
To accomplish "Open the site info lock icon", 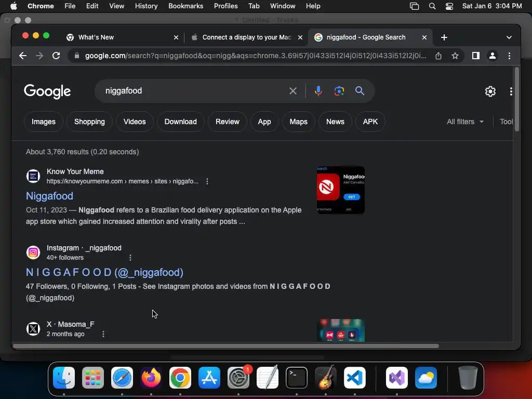I will [x=77, y=56].
